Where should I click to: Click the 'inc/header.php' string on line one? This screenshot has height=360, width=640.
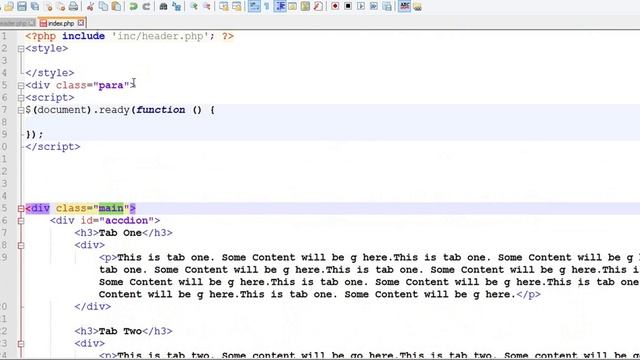coord(160,36)
